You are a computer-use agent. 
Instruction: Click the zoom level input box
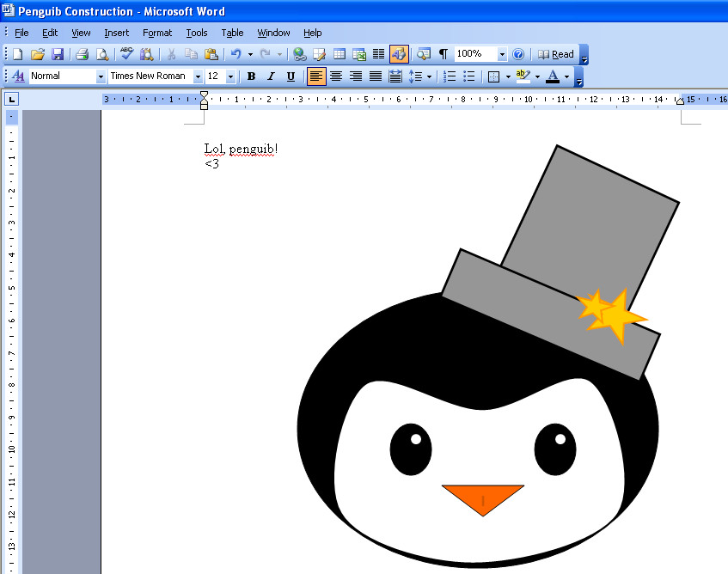click(x=473, y=53)
